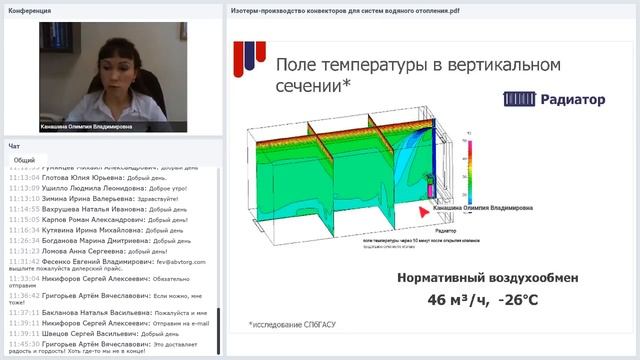Screen dimensions: 640x360
Task: Click pointer label Канашина Олимпия Владимировна on slide
Action: tap(483, 208)
